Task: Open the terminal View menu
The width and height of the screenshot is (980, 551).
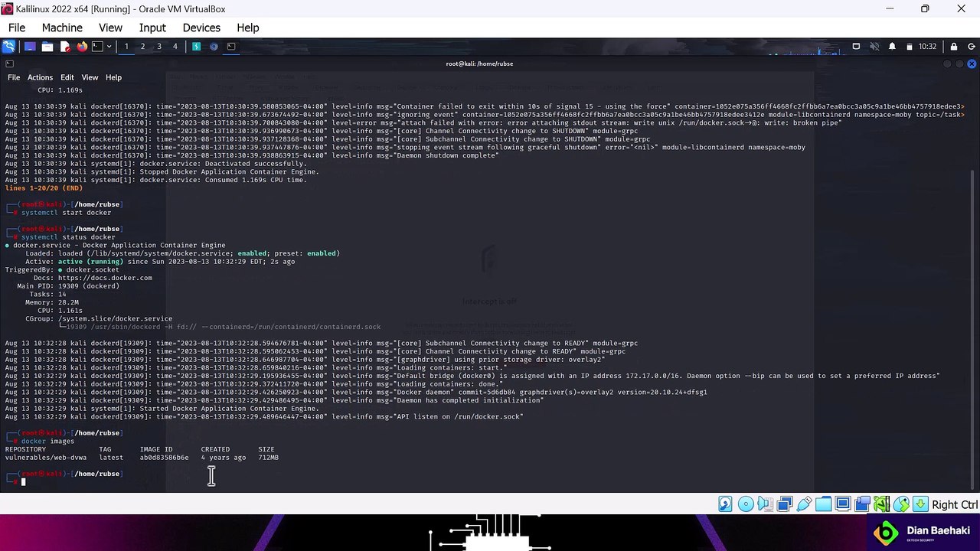Action: coord(90,77)
